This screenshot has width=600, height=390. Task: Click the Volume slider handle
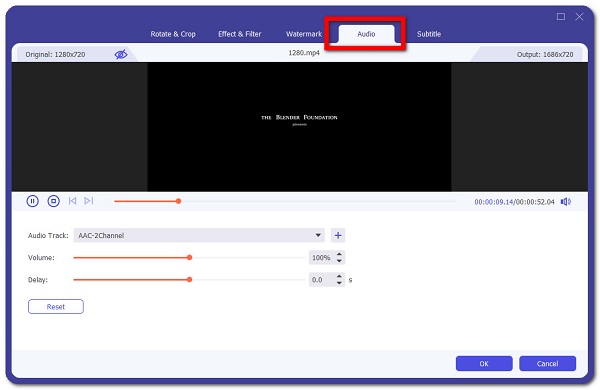[x=189, y=258]
